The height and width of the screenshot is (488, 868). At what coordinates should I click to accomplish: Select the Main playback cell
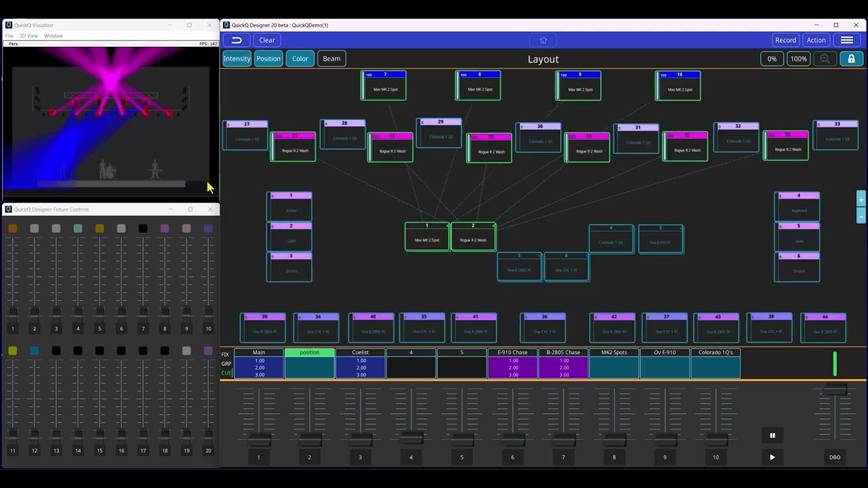(x=259, y=363)
